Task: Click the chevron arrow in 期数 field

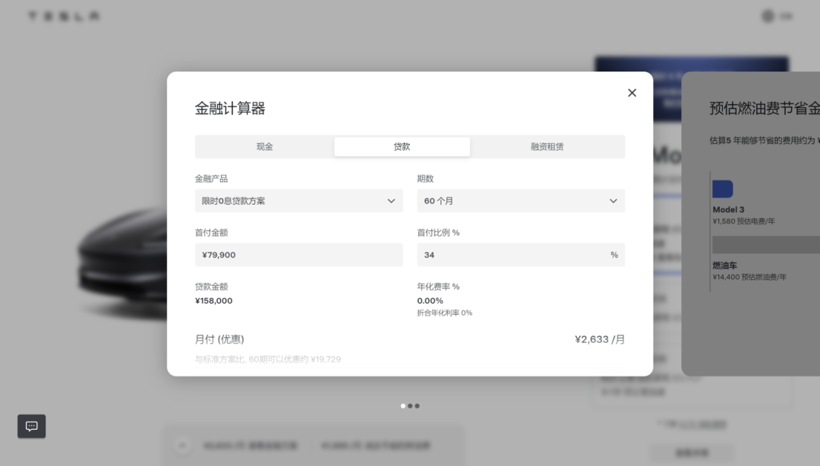Action: (613, 201)
